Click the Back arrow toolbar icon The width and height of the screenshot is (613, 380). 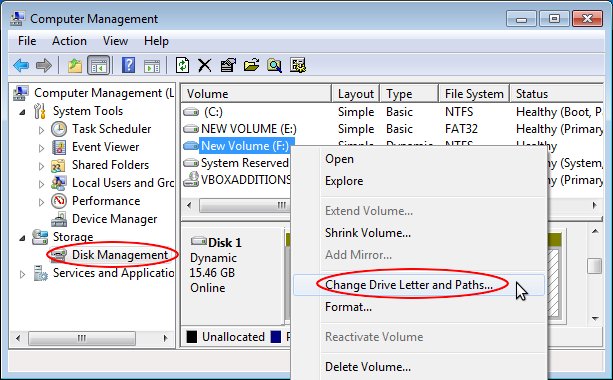tap(21, 65)
